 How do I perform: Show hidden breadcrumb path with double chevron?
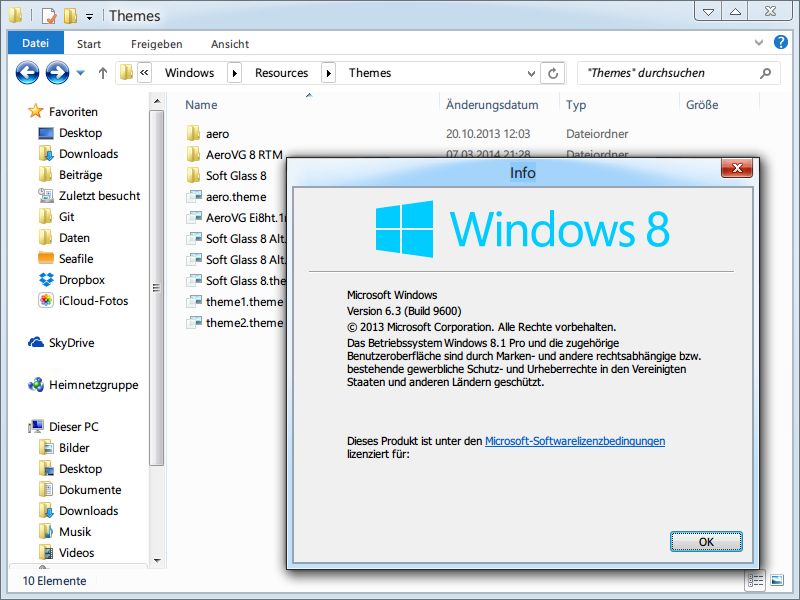coord(144,73)
